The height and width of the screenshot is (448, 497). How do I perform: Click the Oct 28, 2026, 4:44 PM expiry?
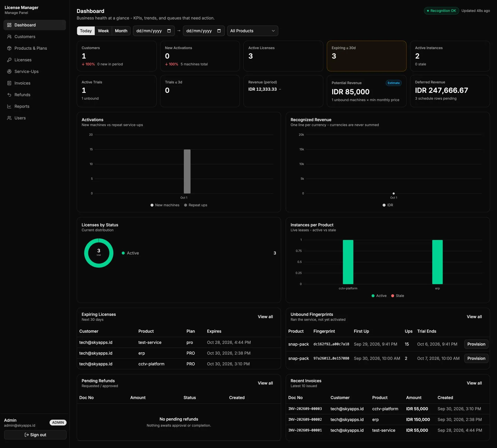point(229,342)
